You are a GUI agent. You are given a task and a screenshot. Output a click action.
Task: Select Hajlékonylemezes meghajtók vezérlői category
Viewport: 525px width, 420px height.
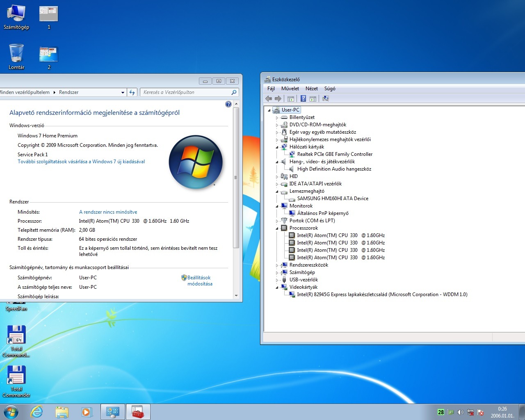pos(330,139)
